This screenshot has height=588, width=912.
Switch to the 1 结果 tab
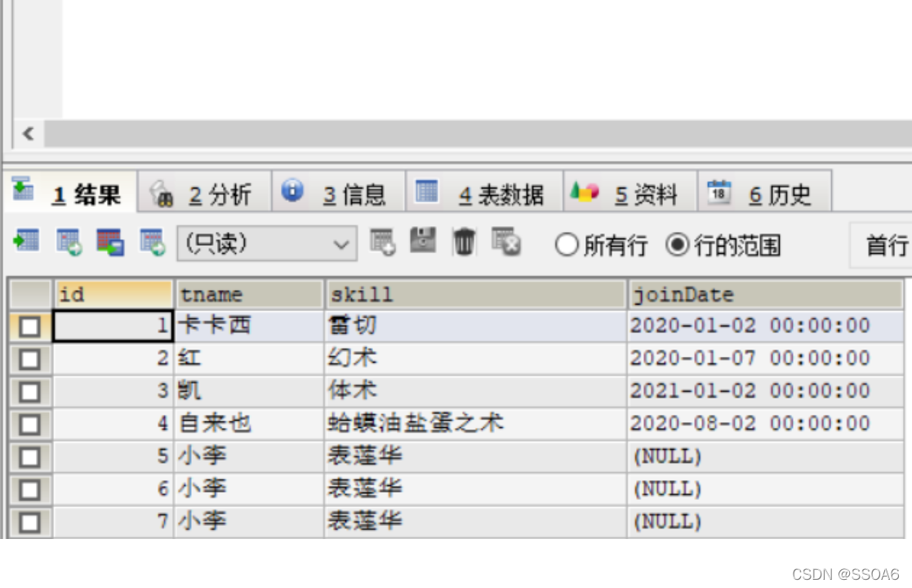70,193
